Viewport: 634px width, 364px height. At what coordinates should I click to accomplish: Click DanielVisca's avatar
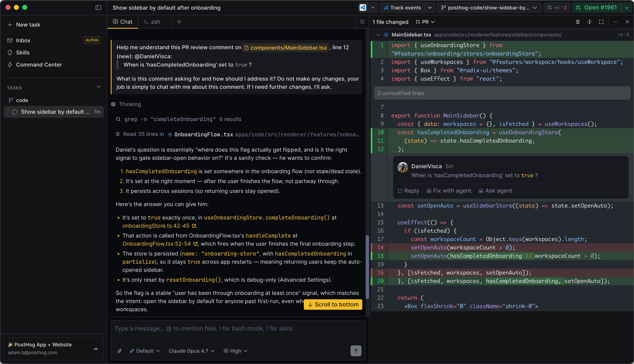403,167
